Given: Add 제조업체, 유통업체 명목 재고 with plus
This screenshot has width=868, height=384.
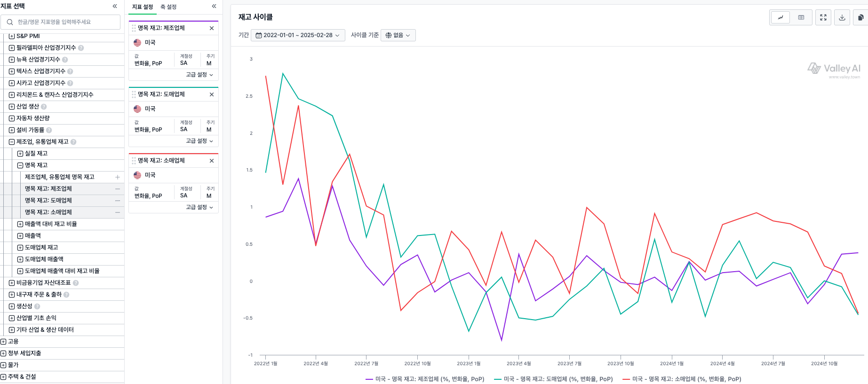Looking at the screenshot, I should (118, 177).
